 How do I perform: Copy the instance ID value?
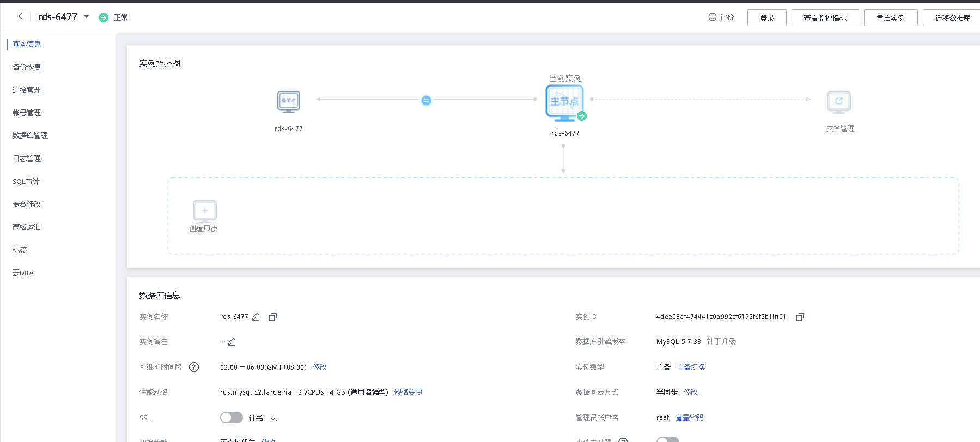(800, 317)
